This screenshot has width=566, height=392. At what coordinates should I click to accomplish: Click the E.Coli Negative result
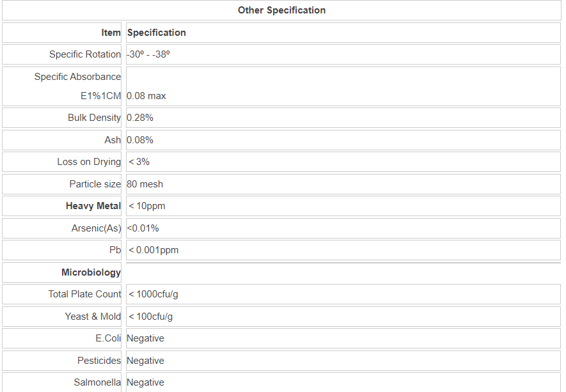tap(145, 338)
